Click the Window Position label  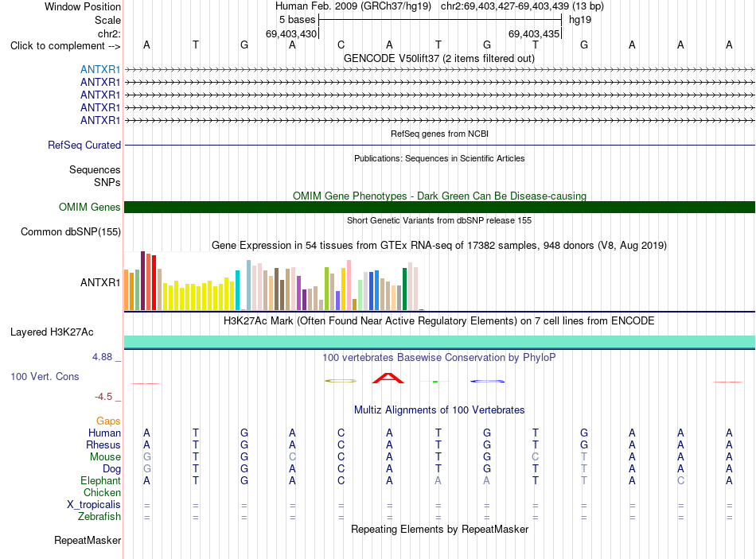tap(83, 6)
